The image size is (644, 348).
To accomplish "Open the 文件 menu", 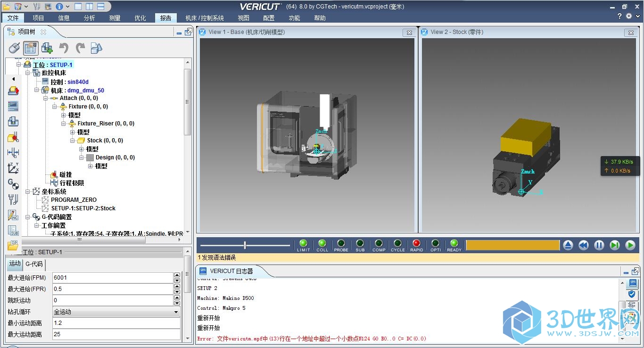I will pyautogui.click(x=13, y=18).
